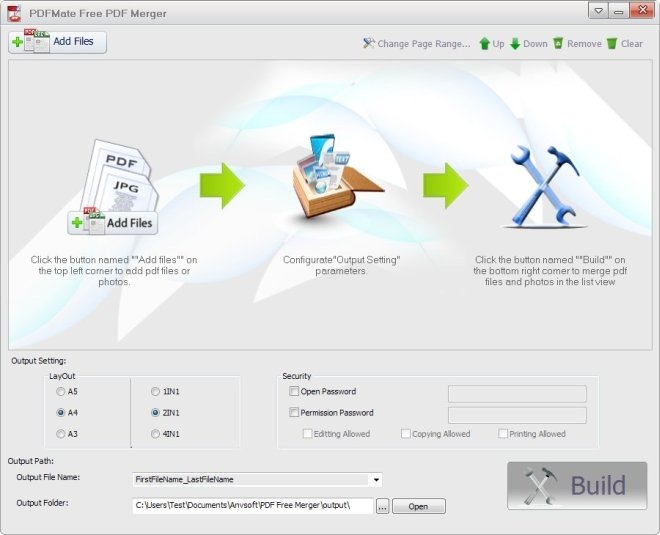Screen dimensions: 660x535
Task: Click the 'Output Path:' label
Action: pyautogui.click(x=31, y=461)
